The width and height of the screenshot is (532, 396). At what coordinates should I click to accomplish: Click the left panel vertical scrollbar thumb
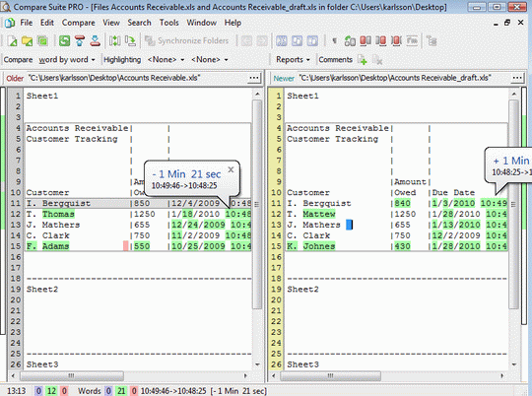[257, 204]
